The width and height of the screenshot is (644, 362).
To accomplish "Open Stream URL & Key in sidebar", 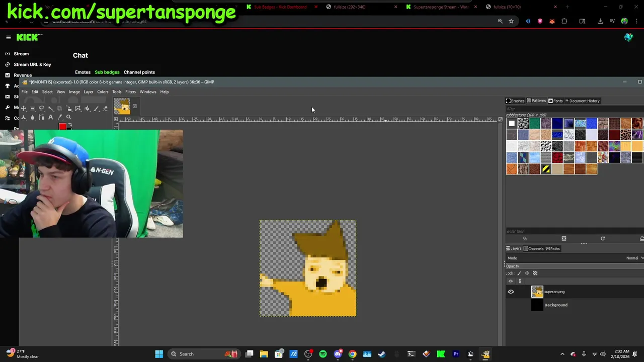I will pyautogui.click(x=32, y=64).
